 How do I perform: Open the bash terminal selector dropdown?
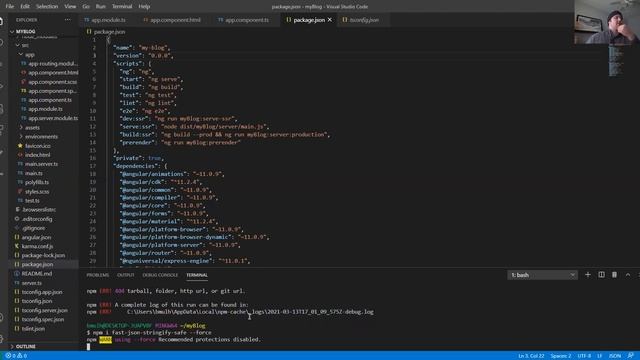[542, 275]
